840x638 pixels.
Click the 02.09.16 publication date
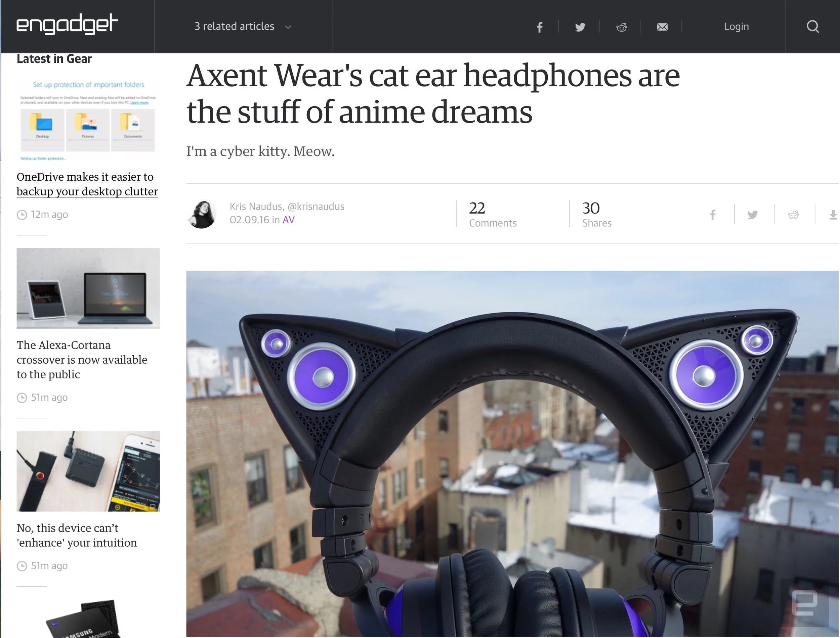point(249,220)
